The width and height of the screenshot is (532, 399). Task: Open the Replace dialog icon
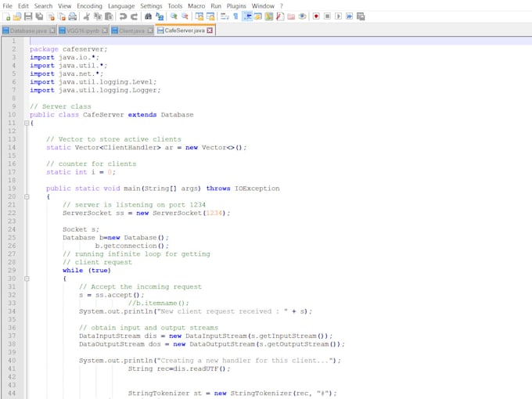pos(160,16)
